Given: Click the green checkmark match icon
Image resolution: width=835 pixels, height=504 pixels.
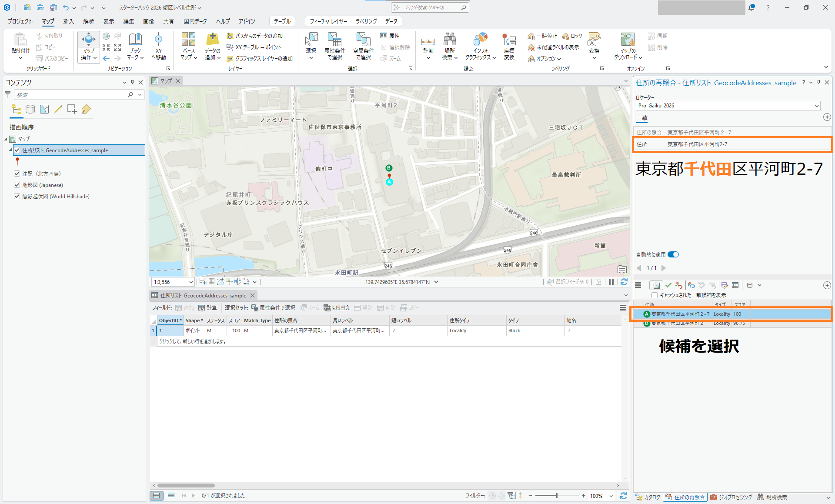Looking at the screenshot, I should click(668, 285).
